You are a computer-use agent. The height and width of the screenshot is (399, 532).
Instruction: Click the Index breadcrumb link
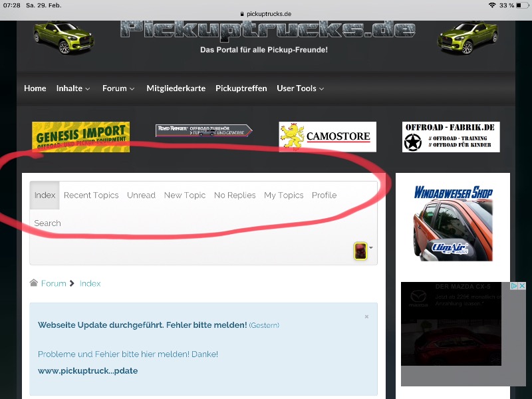tap(90, 283)
